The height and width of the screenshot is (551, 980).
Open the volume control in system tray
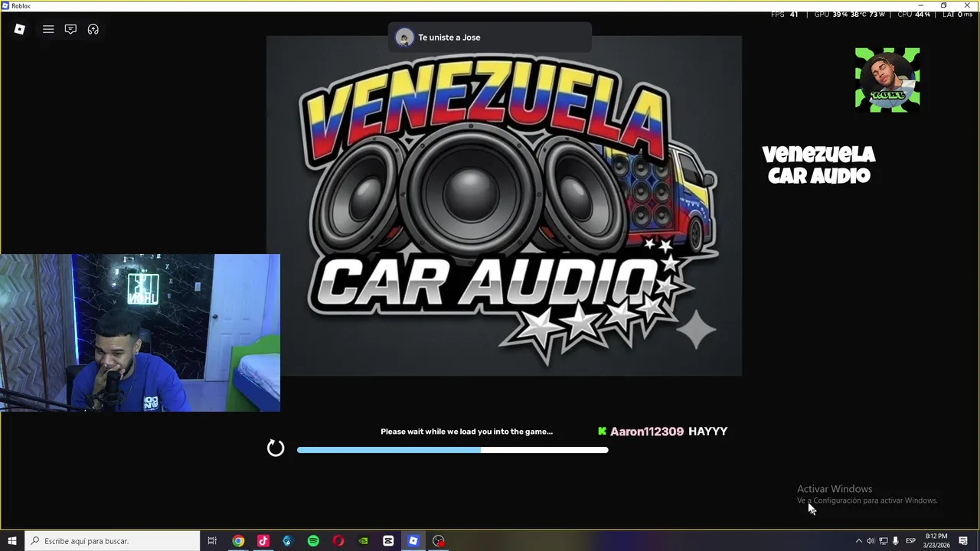[871, 541]
